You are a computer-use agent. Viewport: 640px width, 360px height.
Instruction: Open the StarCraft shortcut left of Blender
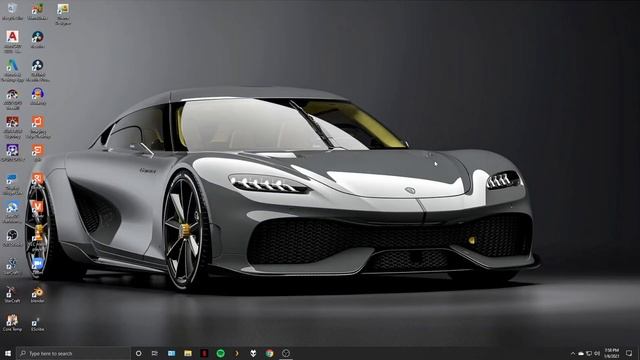tap(12, 295)
